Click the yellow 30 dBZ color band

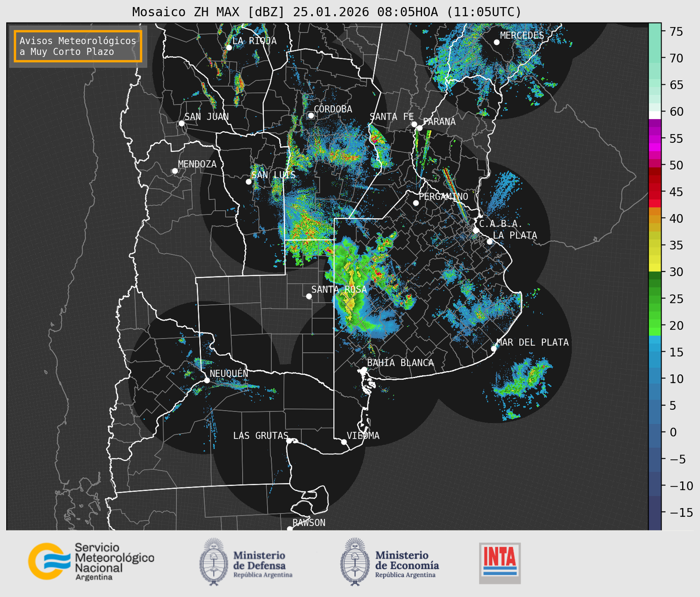(655, 268)
